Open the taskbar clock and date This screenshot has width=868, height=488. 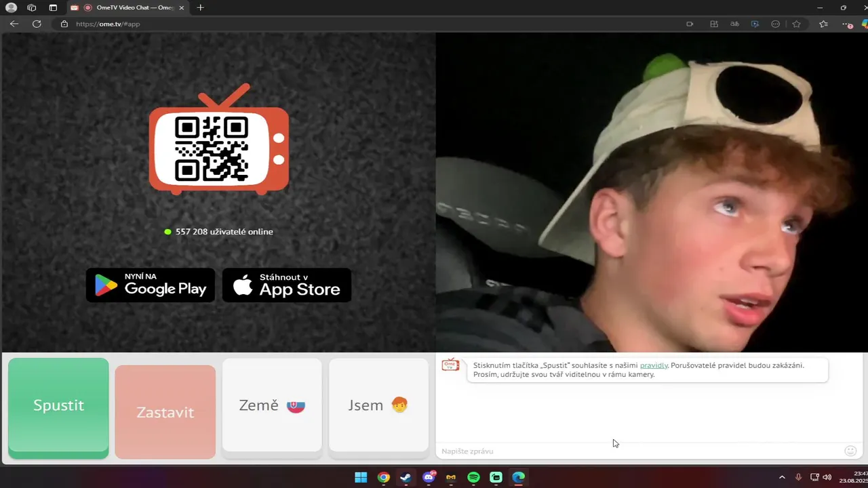[853, 477]
